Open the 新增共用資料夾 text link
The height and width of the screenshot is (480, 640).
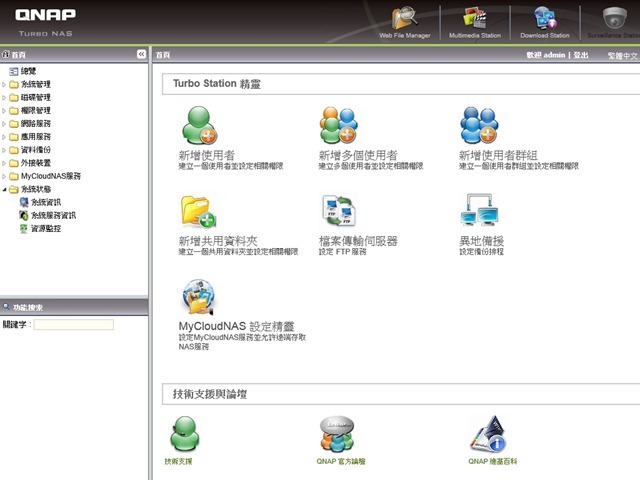tap(218, 241)
